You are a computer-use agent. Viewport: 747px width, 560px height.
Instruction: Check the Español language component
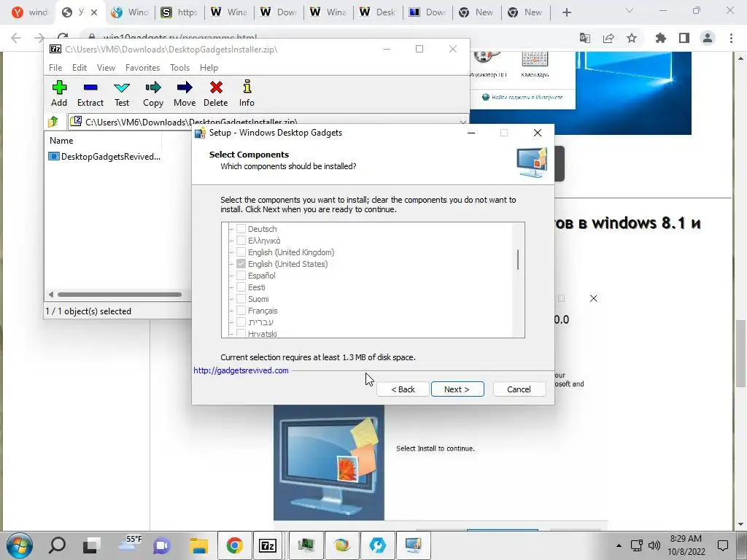point(241,275)
